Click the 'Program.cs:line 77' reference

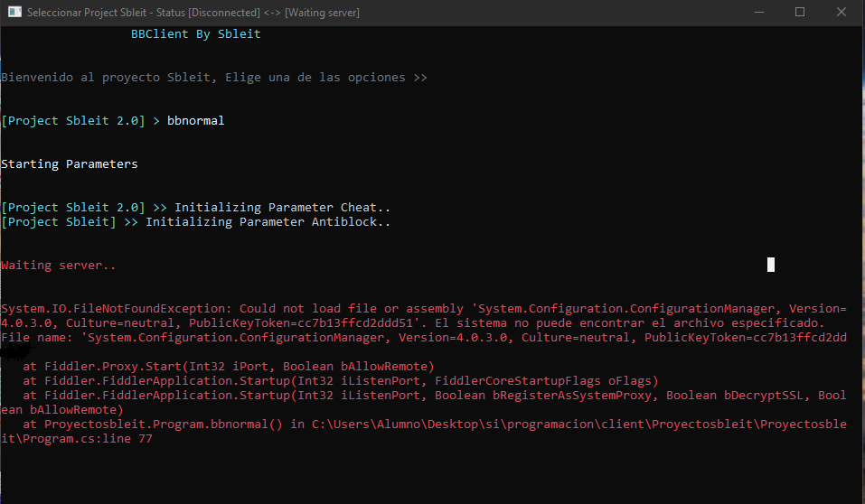tap(83, 439)
